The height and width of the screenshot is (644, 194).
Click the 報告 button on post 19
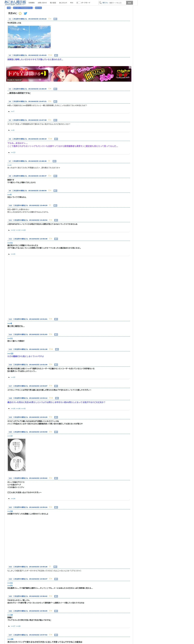tap(56, 417)
